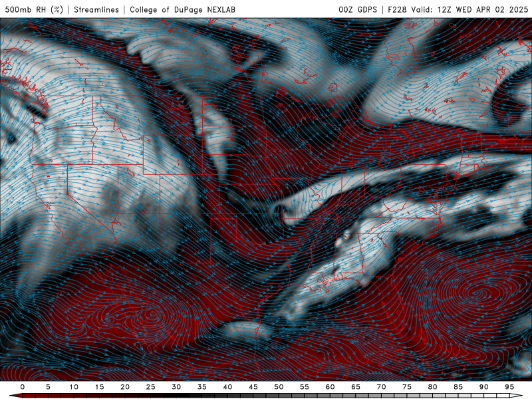Select the color scale value "15"

point(99,387)
